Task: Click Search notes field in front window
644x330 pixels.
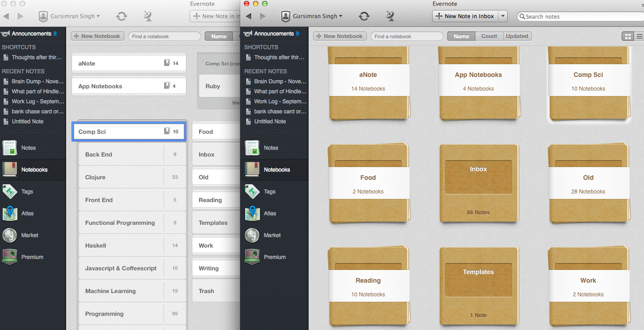Action: (x=581, y=16)
